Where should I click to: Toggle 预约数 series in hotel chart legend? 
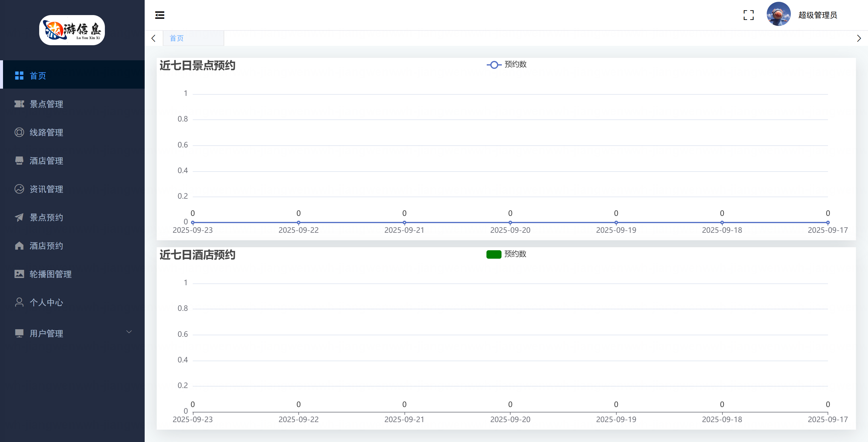pos(515,254)
